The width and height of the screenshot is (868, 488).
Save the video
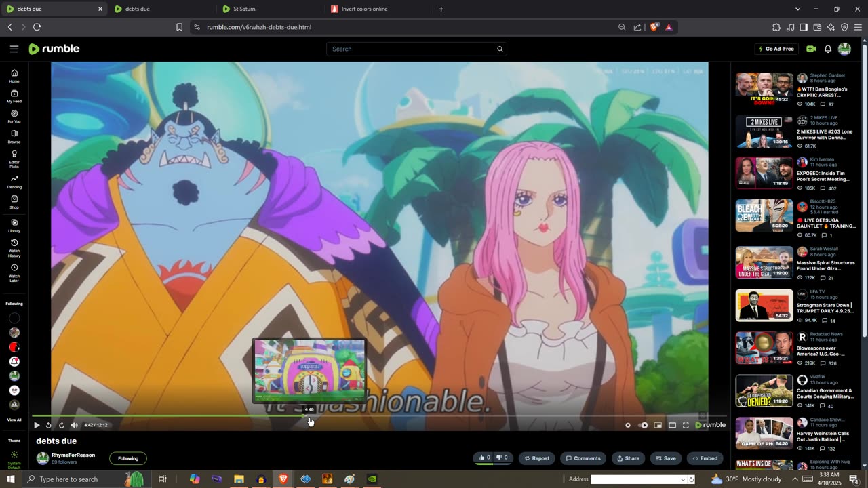point(665,458)
